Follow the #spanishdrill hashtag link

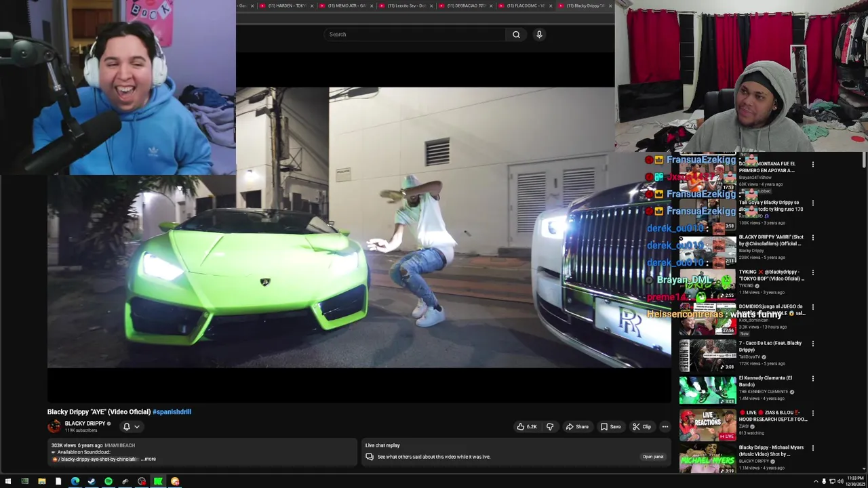coord(172,411)
